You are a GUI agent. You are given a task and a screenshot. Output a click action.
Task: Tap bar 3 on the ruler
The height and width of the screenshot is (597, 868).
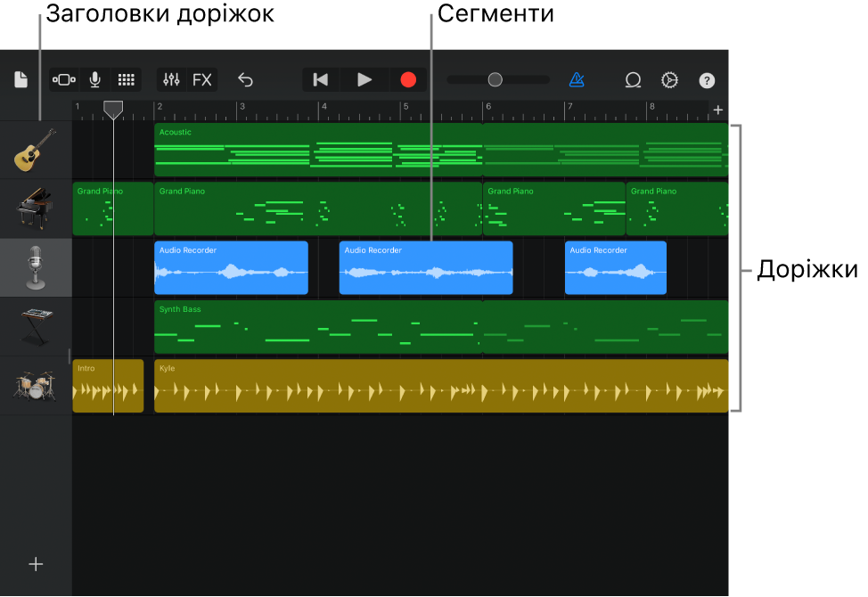(242, 107)
